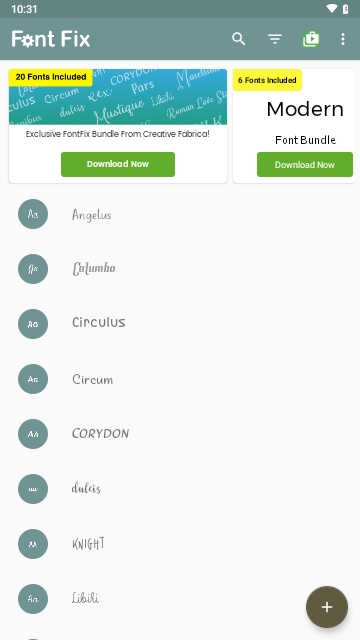Open the filter list icon

pyautogui.click(x=275, y=39)
